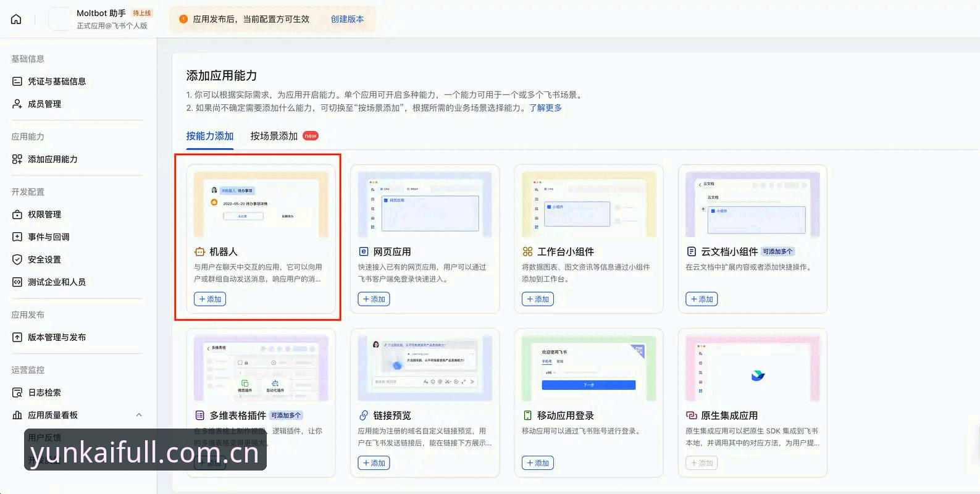Add the 链接预览 capability

374,463
